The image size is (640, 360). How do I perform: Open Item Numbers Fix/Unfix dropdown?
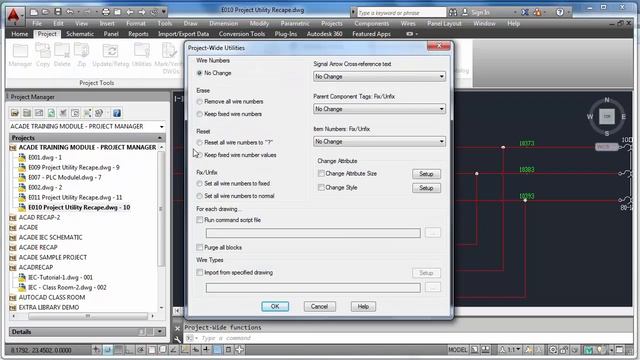379,142
